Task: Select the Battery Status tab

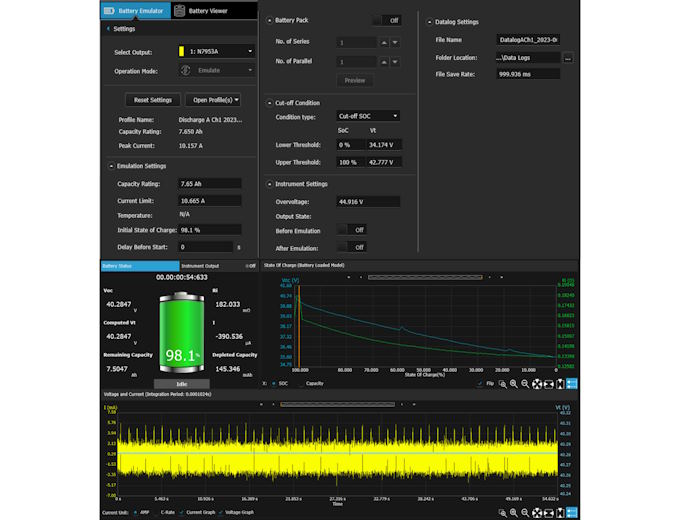Action: (140, 266)
